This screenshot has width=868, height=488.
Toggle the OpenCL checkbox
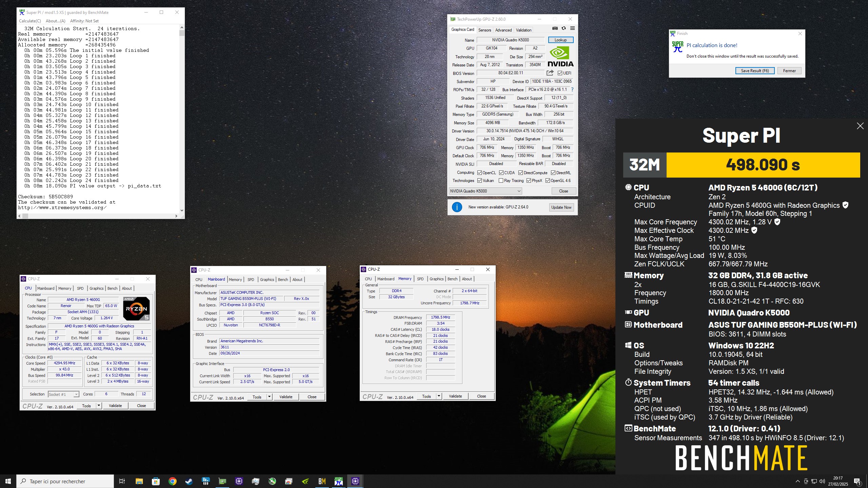[479, 173]
